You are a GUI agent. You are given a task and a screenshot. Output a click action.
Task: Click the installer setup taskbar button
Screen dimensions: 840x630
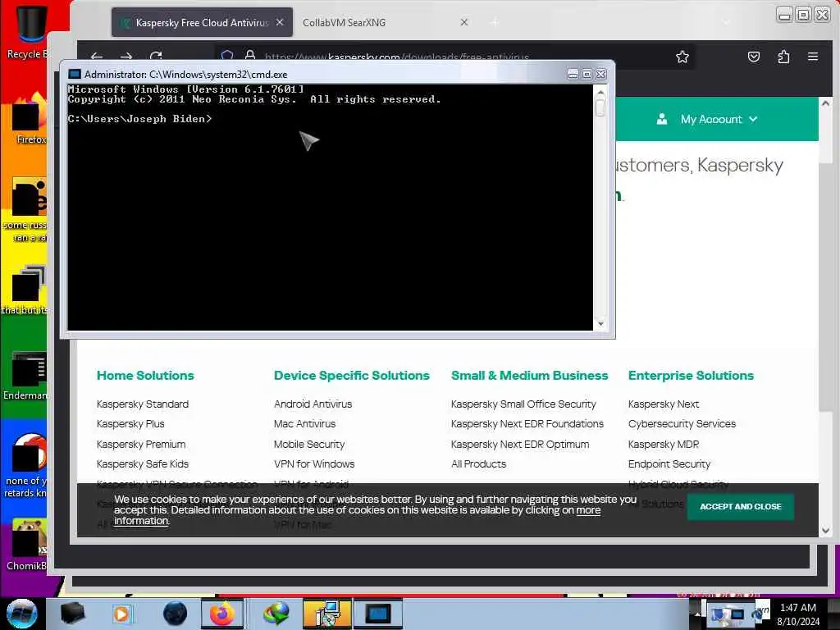(326, 614)
